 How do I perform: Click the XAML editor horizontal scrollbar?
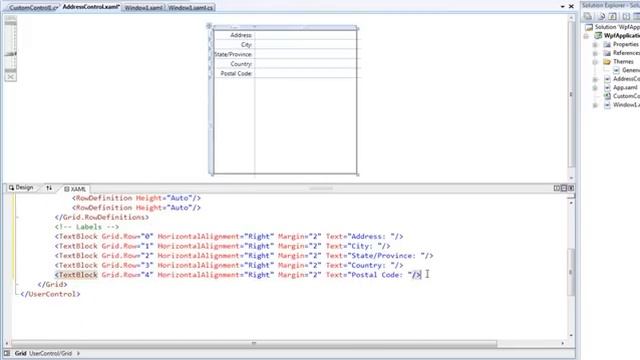click(254, 344)
